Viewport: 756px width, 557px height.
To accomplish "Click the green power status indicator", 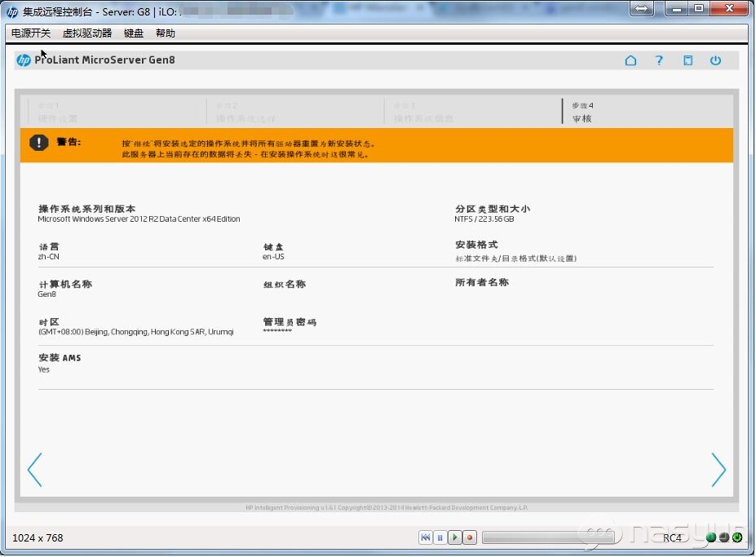I will 737,538.
